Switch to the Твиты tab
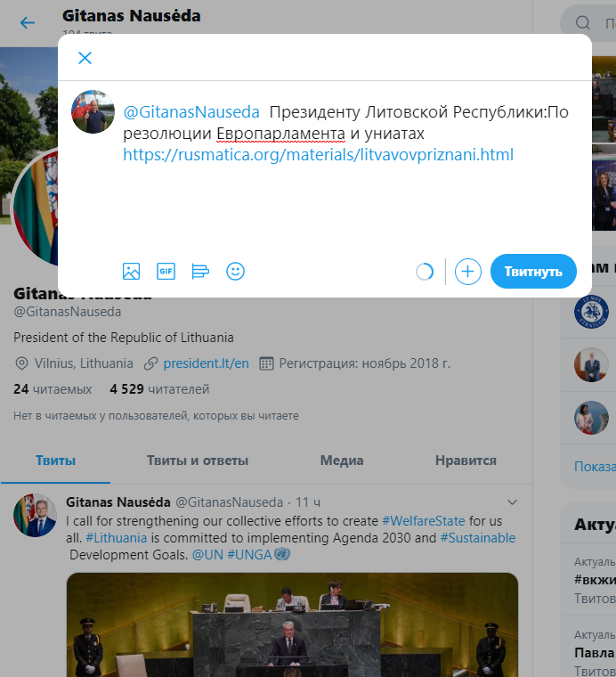616x677 pixels. pos(55,461)
